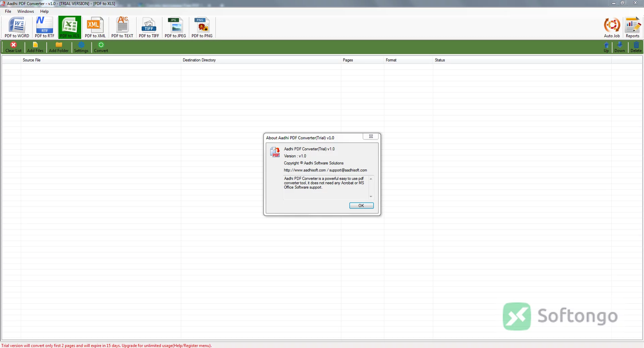Click the description scrollbar down arrow

[x=371, y=196]
